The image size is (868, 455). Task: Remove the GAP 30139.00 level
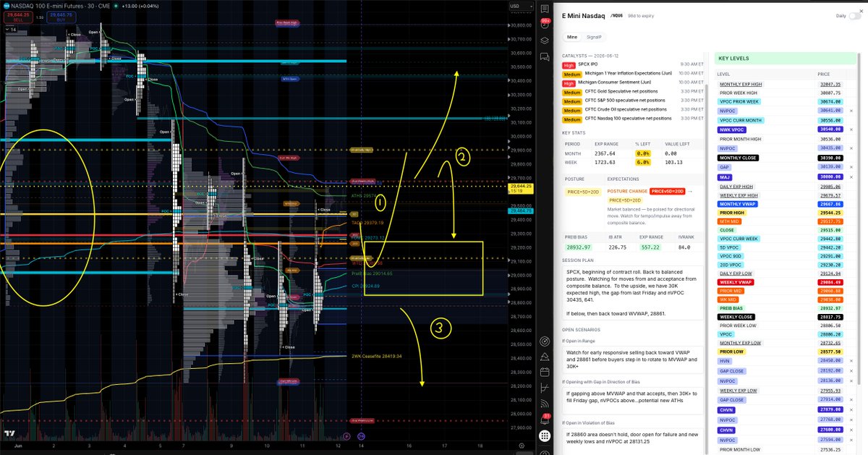[851, 166]
